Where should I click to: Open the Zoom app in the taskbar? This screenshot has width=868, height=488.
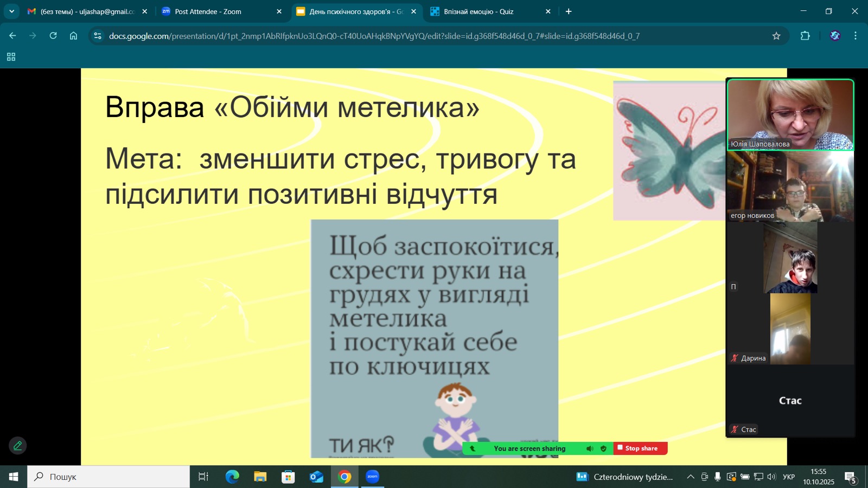coord(372,477)
